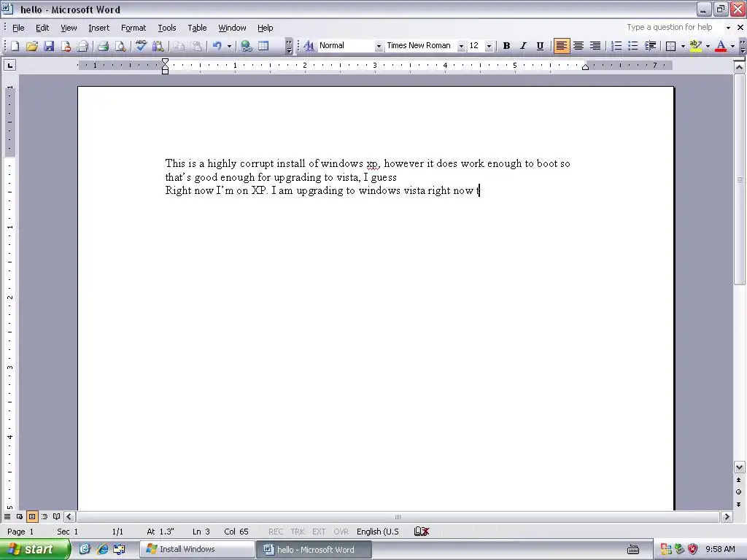Click the Next Page double-arrow

click(x=739, y=505)
